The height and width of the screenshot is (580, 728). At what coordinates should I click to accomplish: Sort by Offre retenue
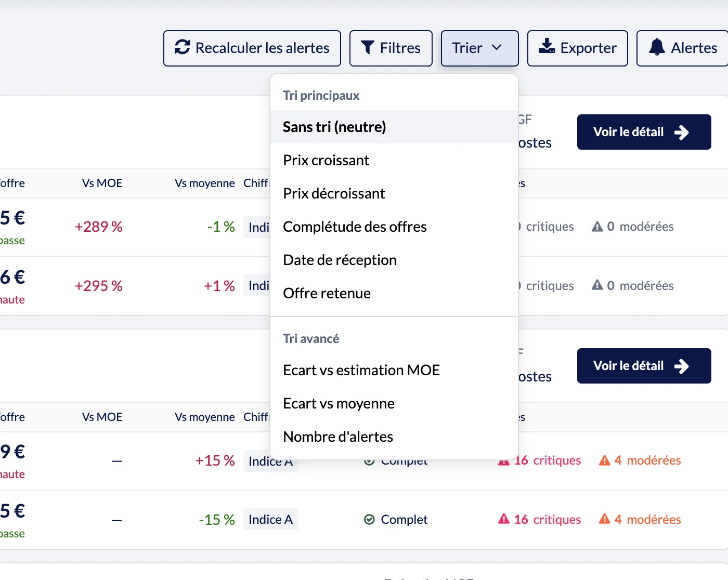tap(394, 293)
